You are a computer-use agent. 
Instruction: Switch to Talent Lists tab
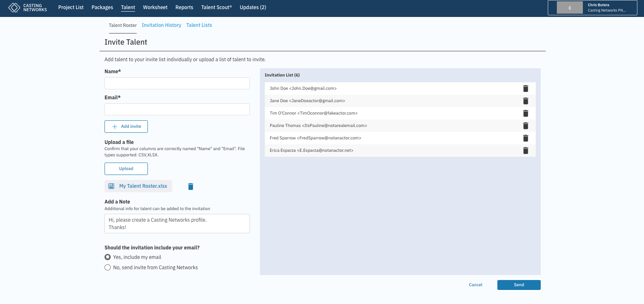point(199,25)
